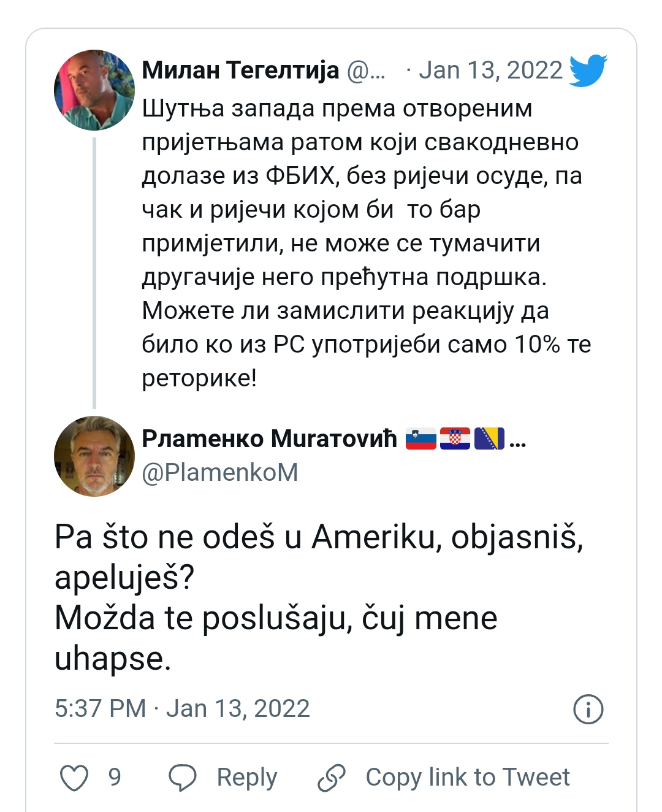662x812 pixels.
Task: Click the Slovenian flag emoji
Action: coord(421,439)
